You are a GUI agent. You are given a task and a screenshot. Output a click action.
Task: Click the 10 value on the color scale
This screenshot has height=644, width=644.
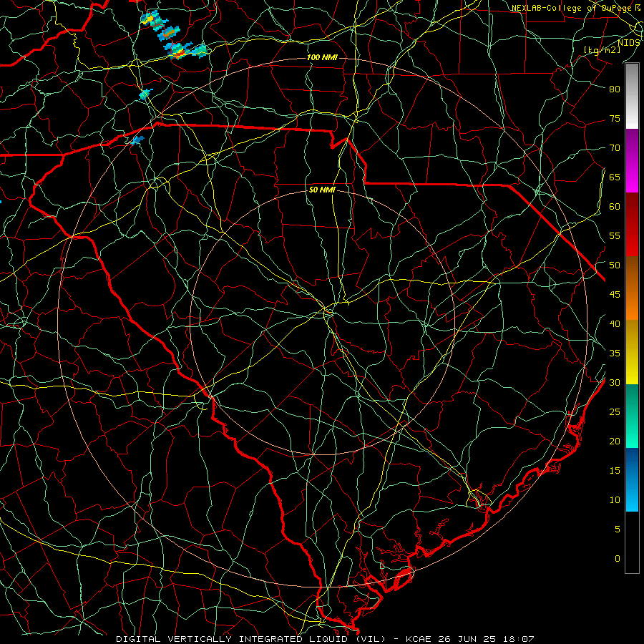click(615, 500)
